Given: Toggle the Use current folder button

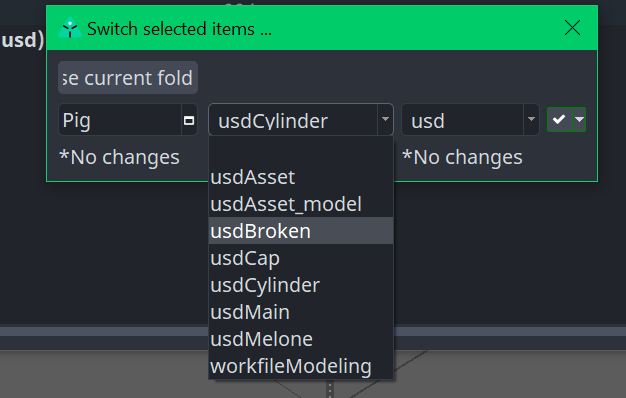Looking at the screenshot, I should [128, 77].
